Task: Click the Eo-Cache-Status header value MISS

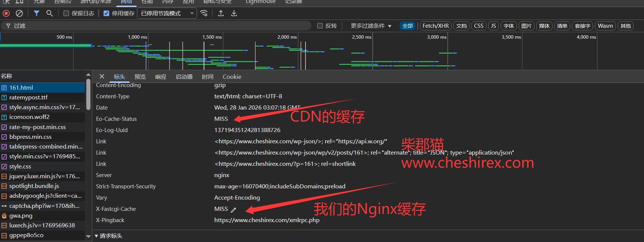Action: [221, 119]
